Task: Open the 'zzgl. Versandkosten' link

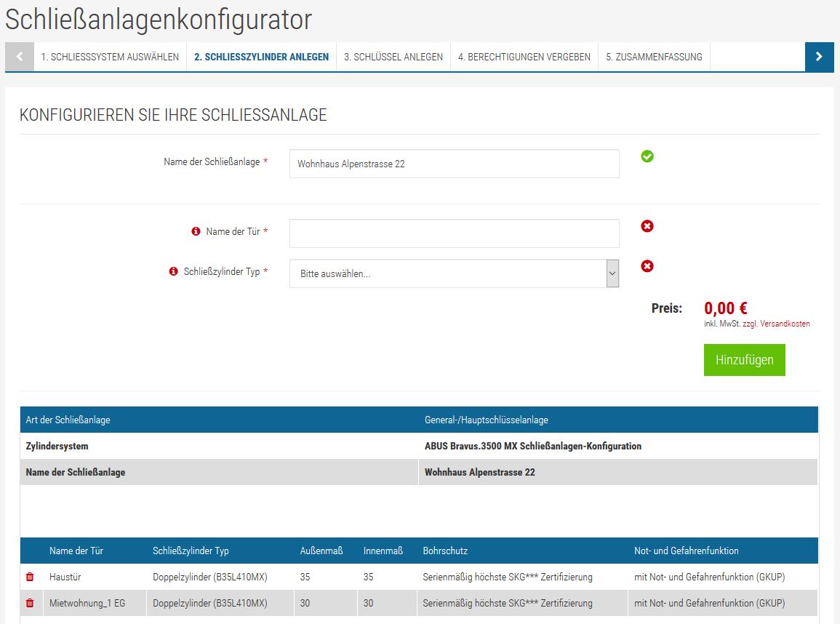Action: click(x=776, y=324)
